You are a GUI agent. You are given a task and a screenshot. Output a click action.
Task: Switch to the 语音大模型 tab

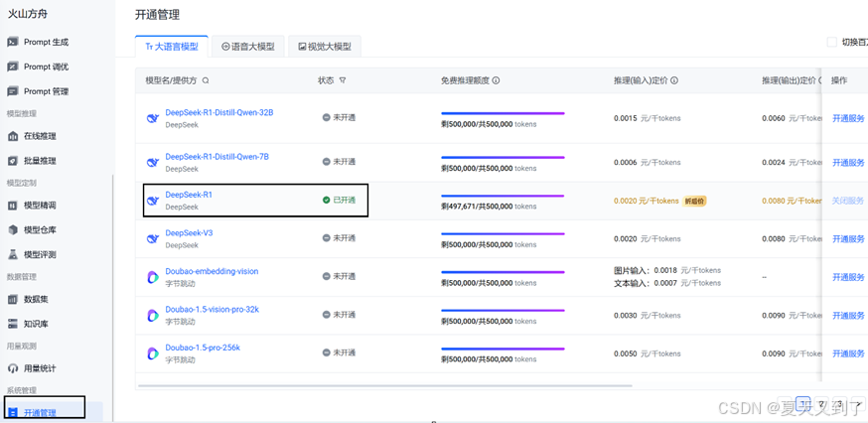point(248,47)
